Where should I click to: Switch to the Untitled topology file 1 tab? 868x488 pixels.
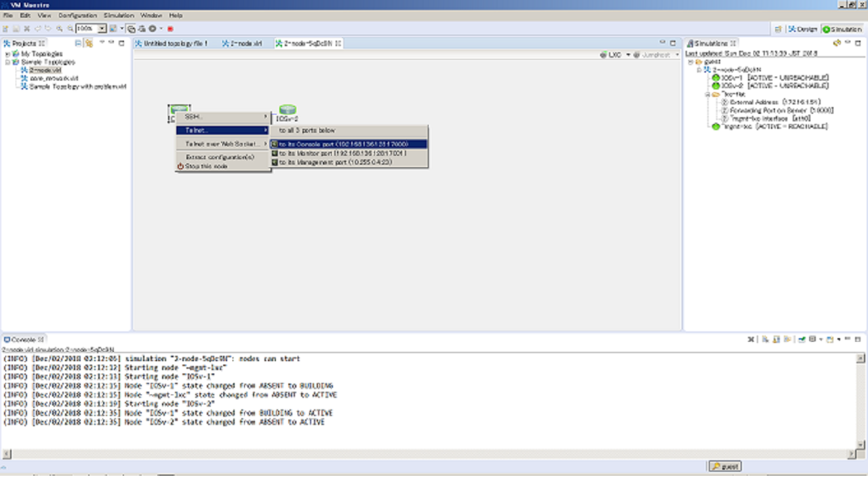click(171, 43)
